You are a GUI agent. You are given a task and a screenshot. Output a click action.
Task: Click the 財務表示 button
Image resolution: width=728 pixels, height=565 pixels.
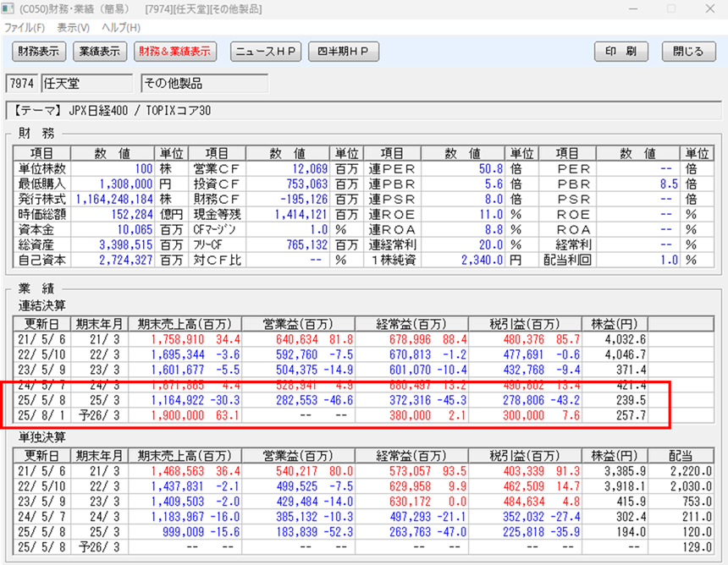39,51
